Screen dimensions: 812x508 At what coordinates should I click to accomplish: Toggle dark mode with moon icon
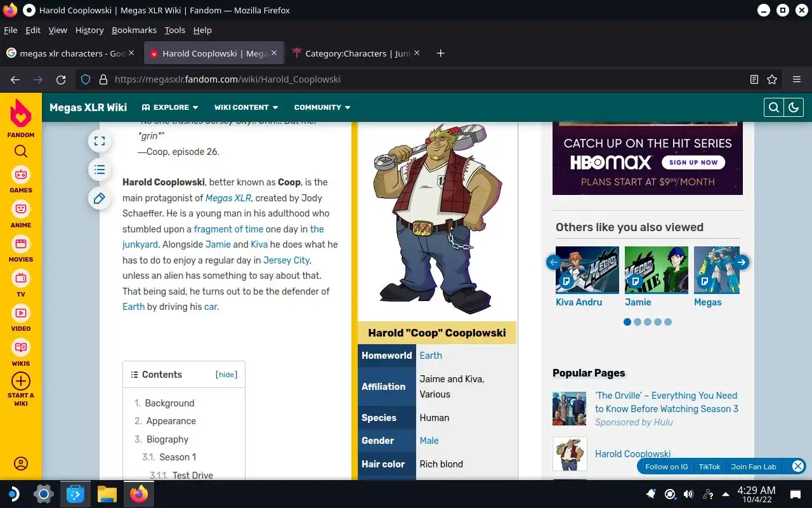point(794,107)
